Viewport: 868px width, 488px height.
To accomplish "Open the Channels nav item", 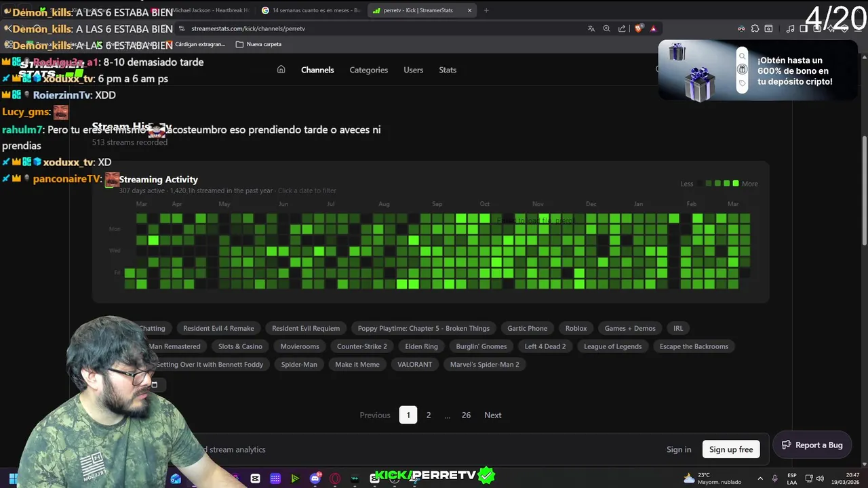I will tap(317, 70).
